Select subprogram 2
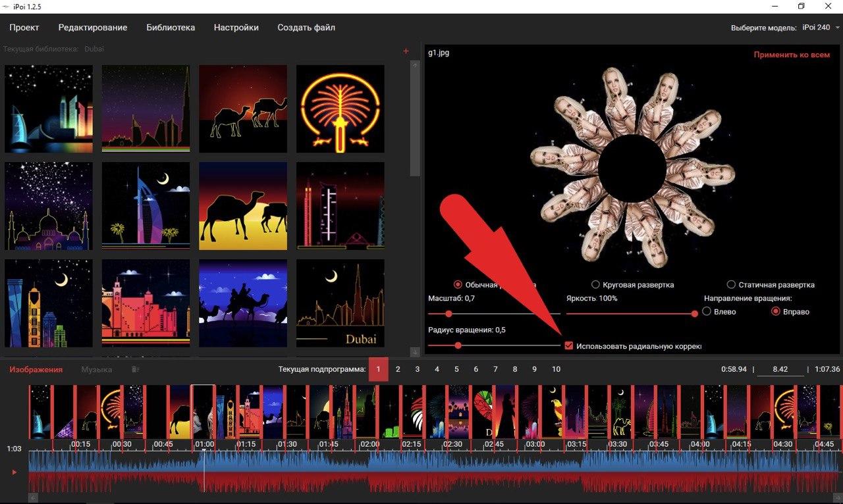Viewport: 843px width, 504px height. pos(398,369)
